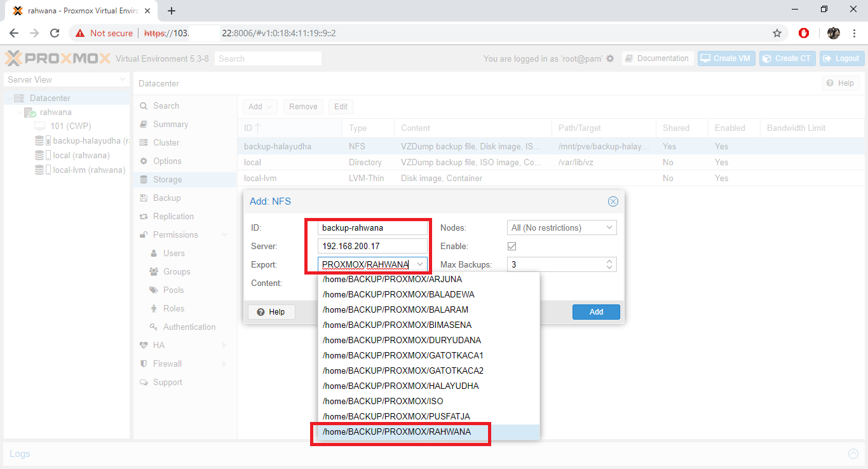Confirm with the Add button in the dialog
The image size is (868, 469).
tap(595, 311)
